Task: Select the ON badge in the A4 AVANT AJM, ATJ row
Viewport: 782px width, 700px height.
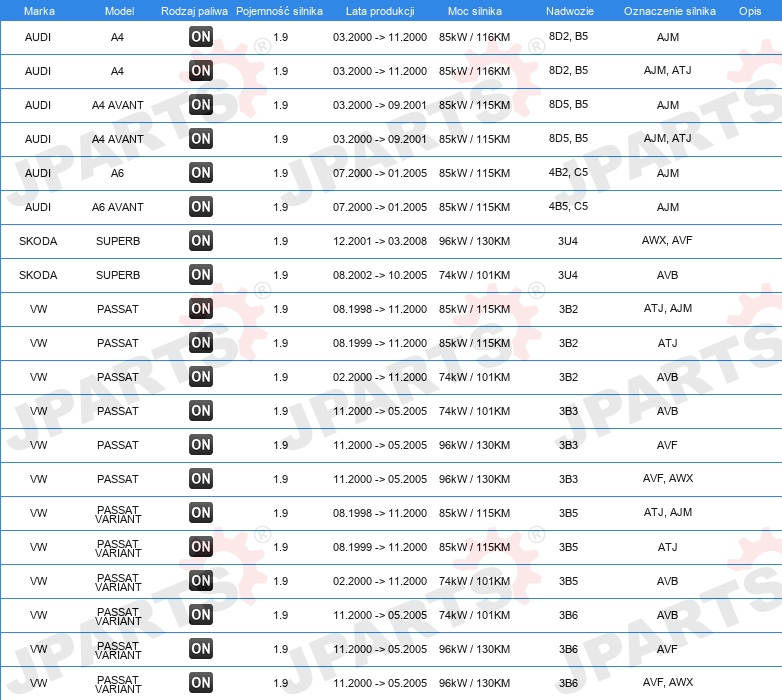Action: point(201,139)
